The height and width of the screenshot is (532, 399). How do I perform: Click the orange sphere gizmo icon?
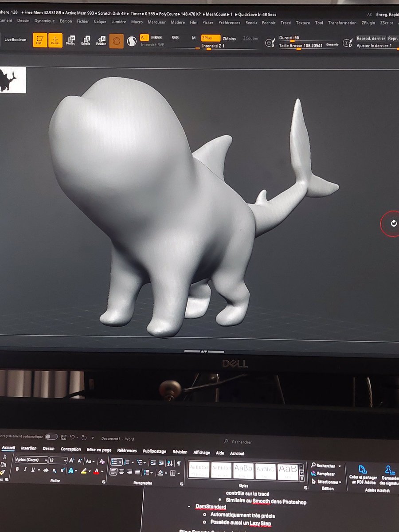tap(116, 41)
